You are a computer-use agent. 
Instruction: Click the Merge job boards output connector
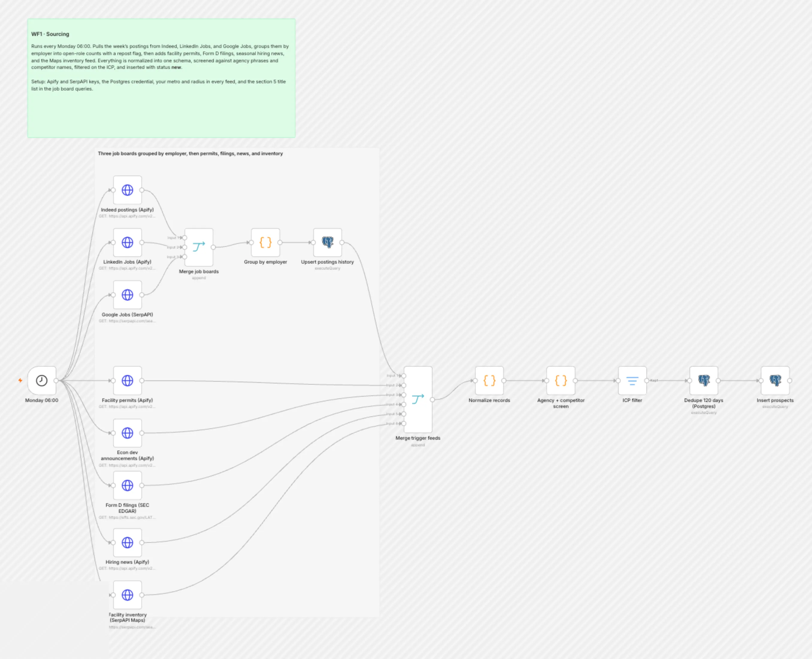click(213, 247)
